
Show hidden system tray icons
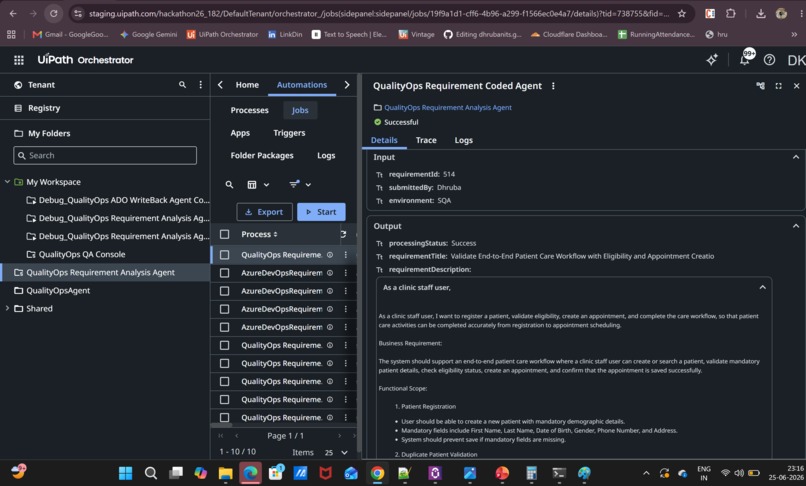[646, 473]
